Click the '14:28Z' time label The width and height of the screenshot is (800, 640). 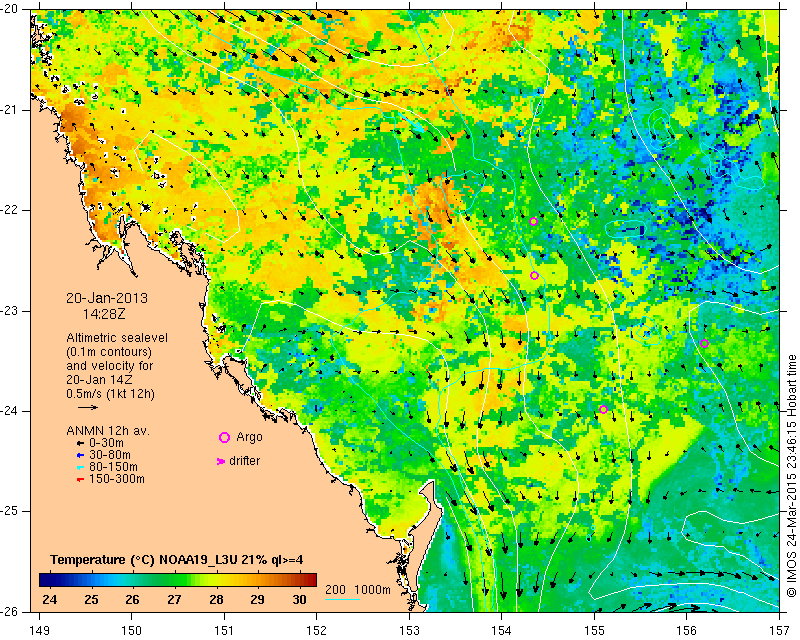click(x=104, y=314)
